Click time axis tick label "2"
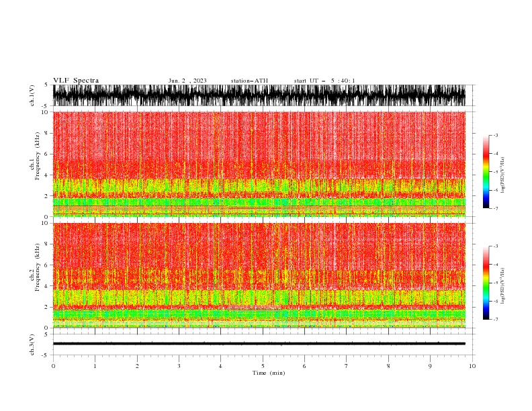 click(137, 366)
